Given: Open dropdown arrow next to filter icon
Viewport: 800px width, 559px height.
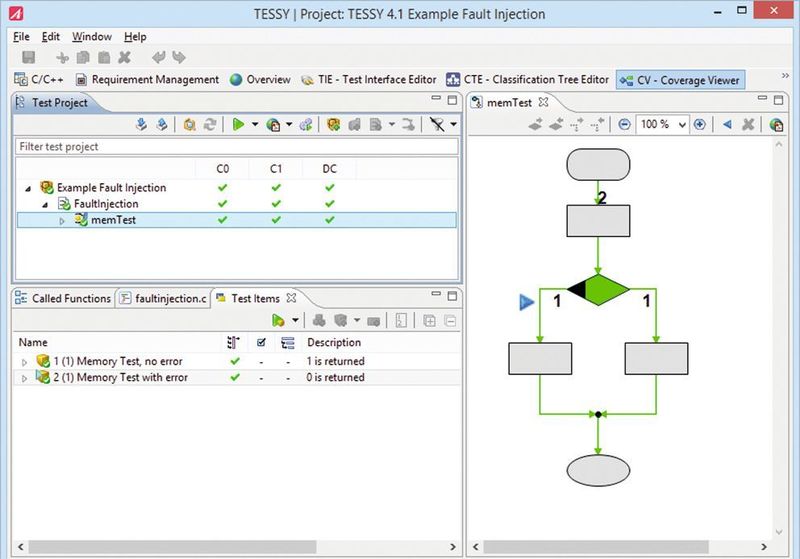Looking at the screenshot, I should tap(453, 124).
